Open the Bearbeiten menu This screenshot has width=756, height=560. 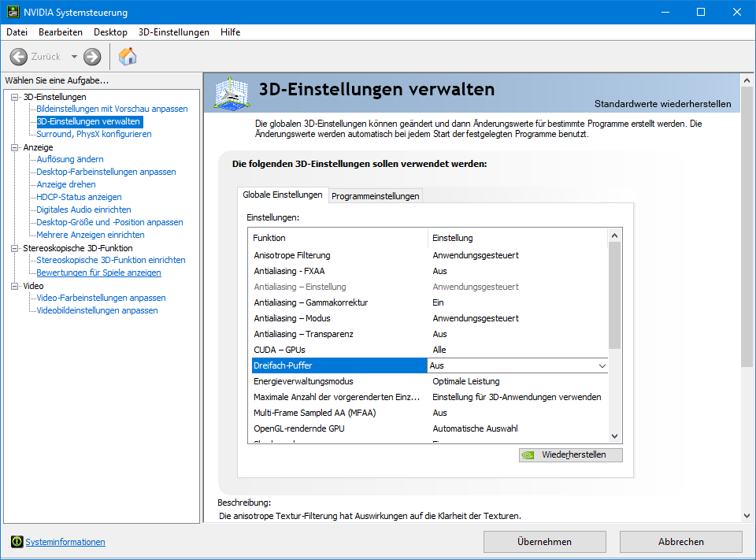[x=61, y=32]
